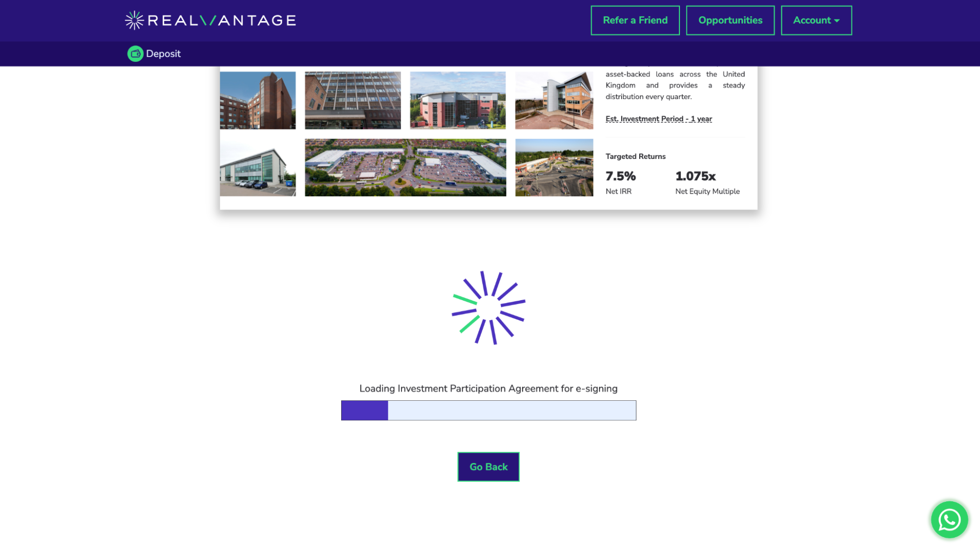The width and height of the screenshot is (980, 544).
Task: Select the Opportunities menu item
Action: pos(730,20)
